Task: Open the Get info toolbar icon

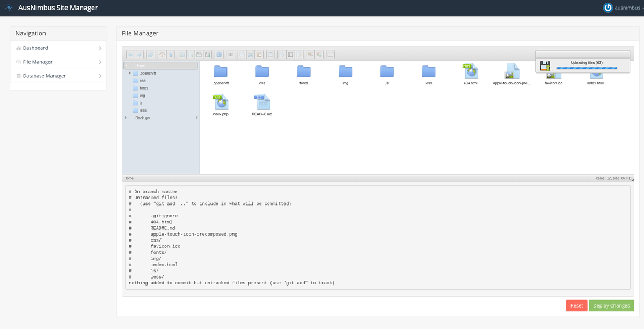Action: tap(219, 54)
